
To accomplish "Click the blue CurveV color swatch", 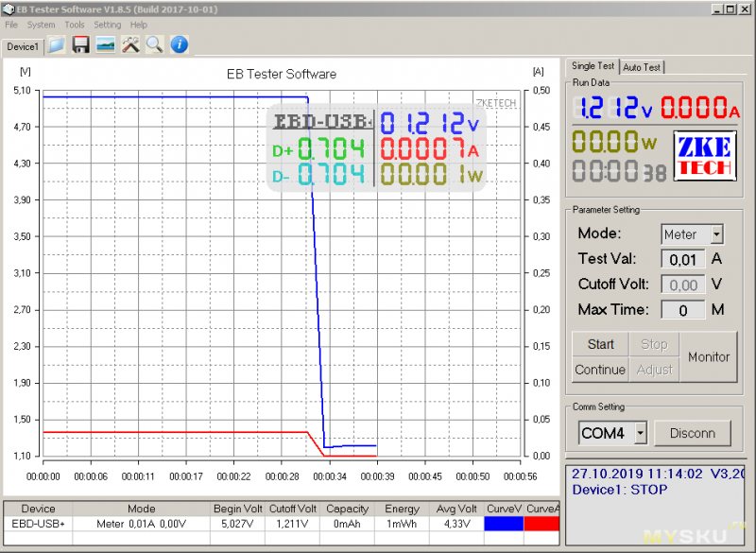I will (504, 524).
